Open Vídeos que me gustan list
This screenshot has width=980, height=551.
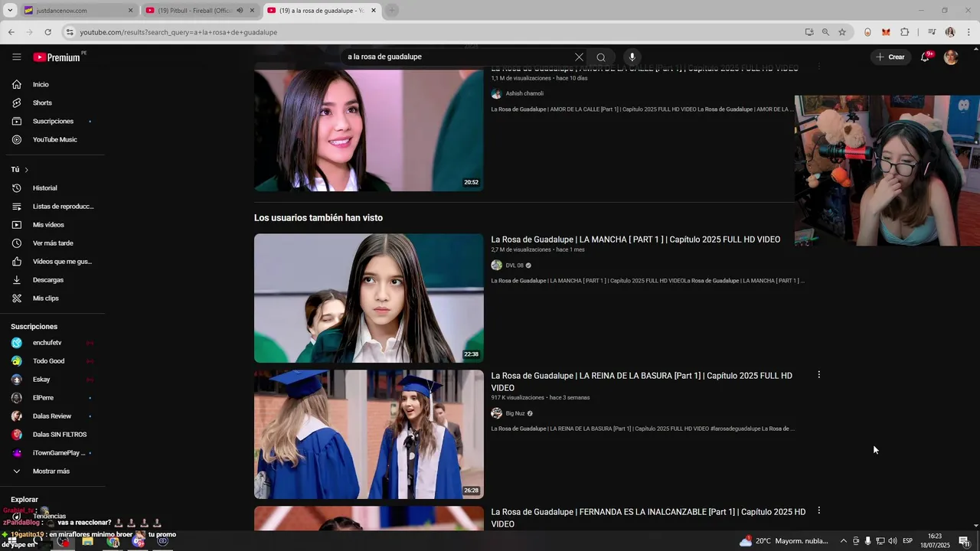tap(53, 261)
